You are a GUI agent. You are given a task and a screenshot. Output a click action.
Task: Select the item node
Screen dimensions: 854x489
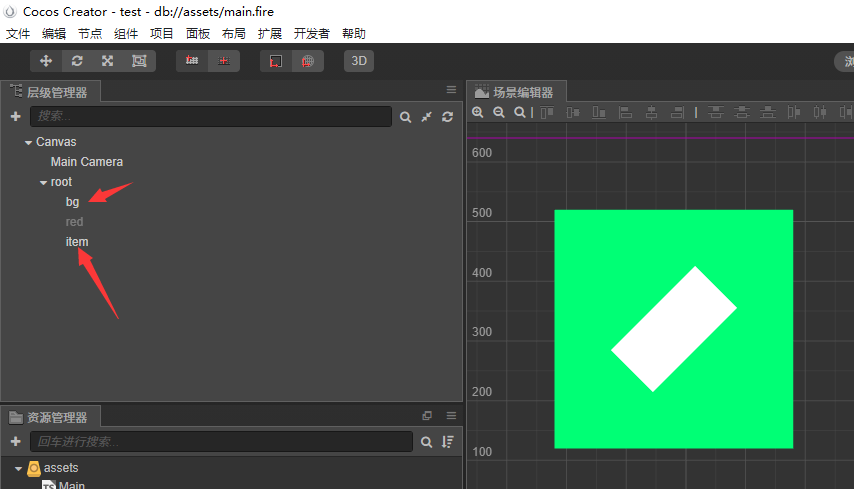point(77,241)
